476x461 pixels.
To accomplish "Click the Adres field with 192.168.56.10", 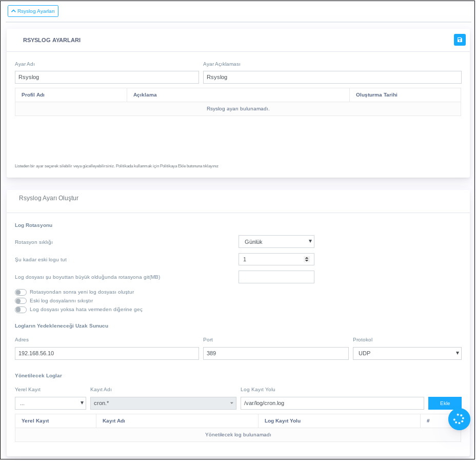I will click(x=107, y=353).
